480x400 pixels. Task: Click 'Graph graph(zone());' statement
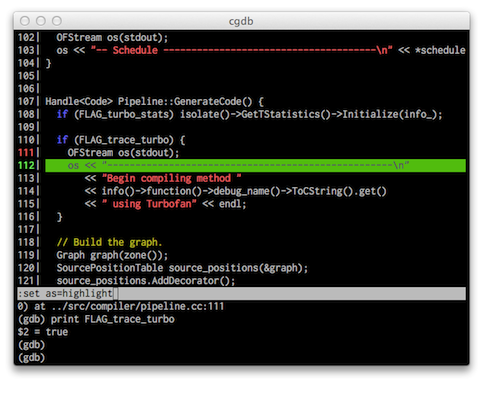(112, 255)
